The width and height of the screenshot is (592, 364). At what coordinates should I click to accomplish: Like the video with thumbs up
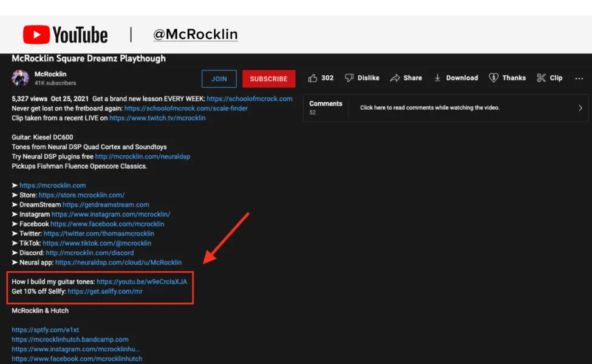pyautogui.click(x=321, y=78)
